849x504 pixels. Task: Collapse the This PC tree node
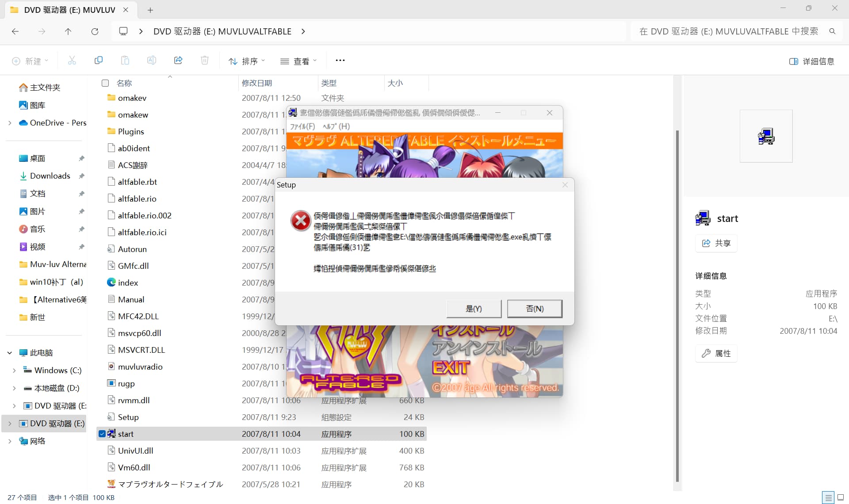[10, 353]
